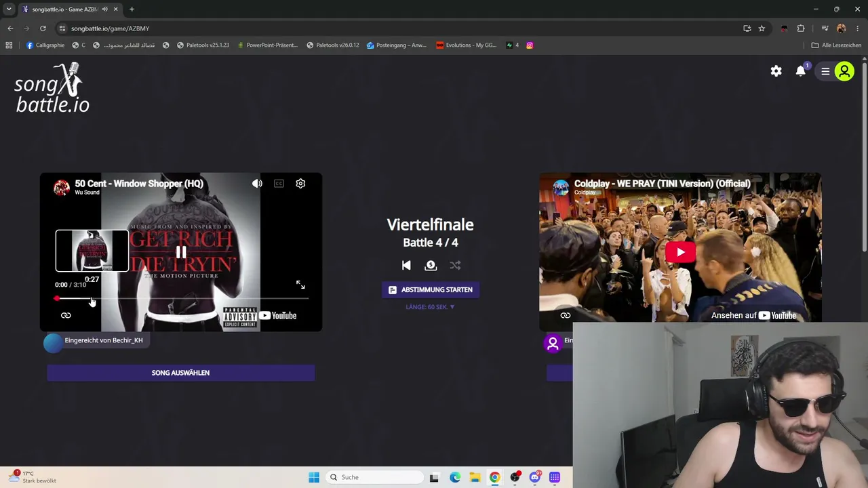Play the Coldplay WE PRAY video
868x488 pixels.
click(x=680, y=253)
